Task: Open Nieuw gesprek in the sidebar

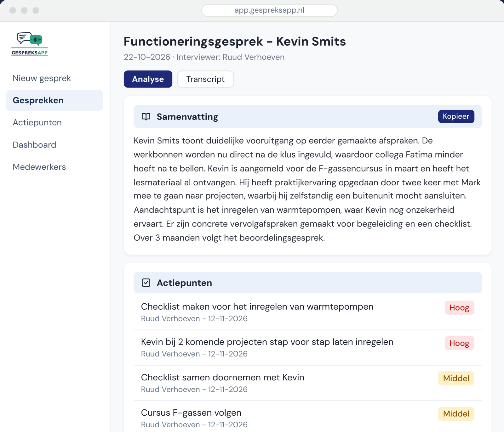Action: [x=42, y=78]
